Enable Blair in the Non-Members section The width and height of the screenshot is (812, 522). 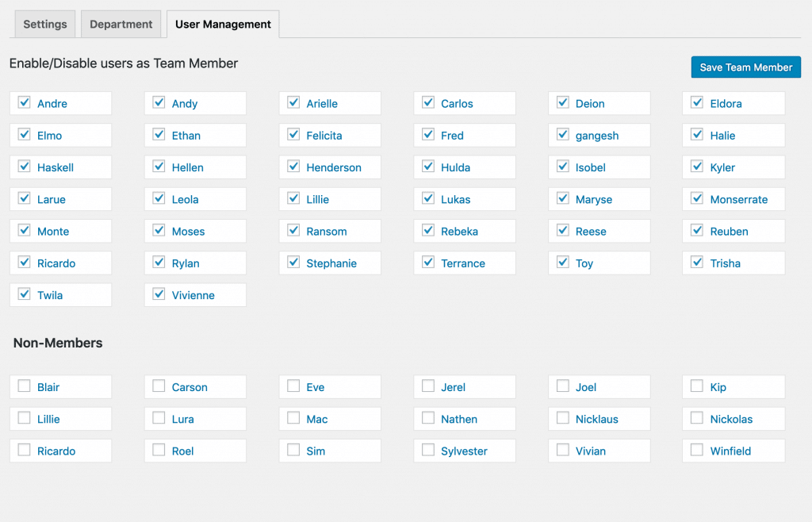[x=24, y=386]
